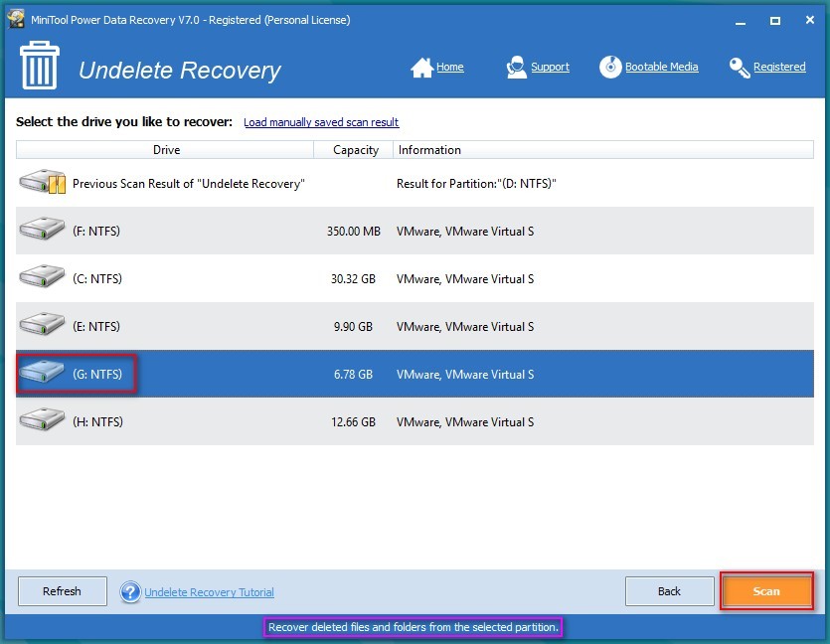
Task: Click the tutorial question mark icon
Action: (130, 592)
